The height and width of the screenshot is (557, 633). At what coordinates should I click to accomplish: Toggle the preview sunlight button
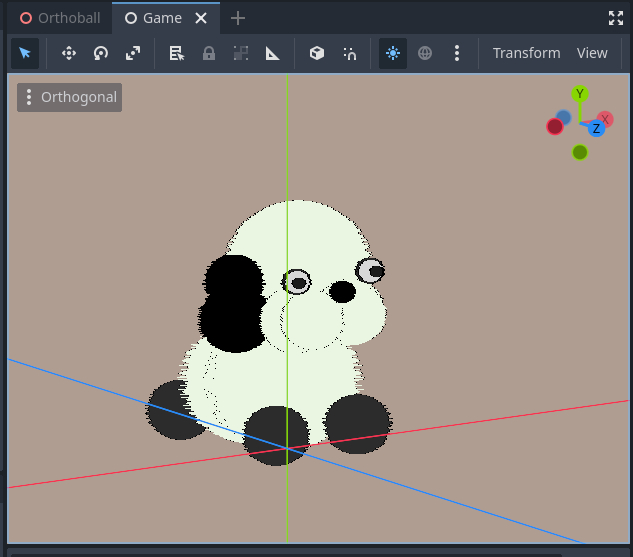(393, 53)
